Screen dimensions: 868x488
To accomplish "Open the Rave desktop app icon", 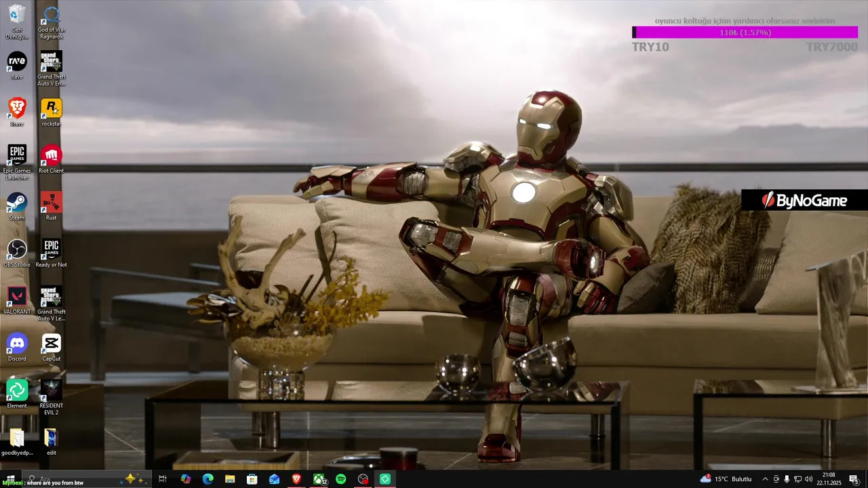I will (17, 66).
